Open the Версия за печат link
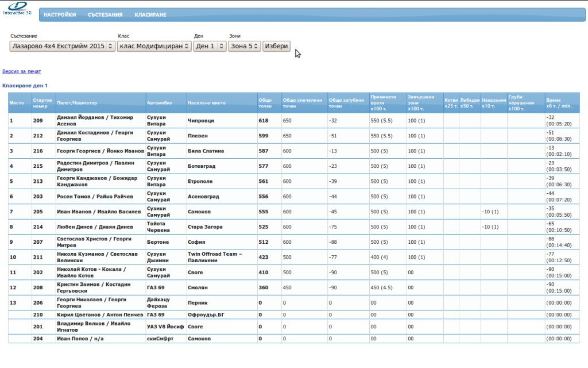This screenshot has height=368, width=588. click(22, 71)
